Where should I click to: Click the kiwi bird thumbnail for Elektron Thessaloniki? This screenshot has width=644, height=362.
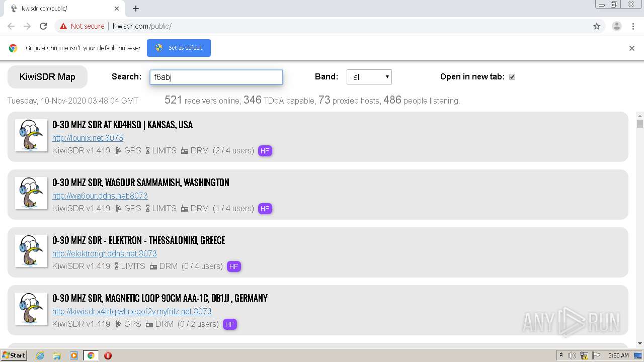(x=31, y=251)
